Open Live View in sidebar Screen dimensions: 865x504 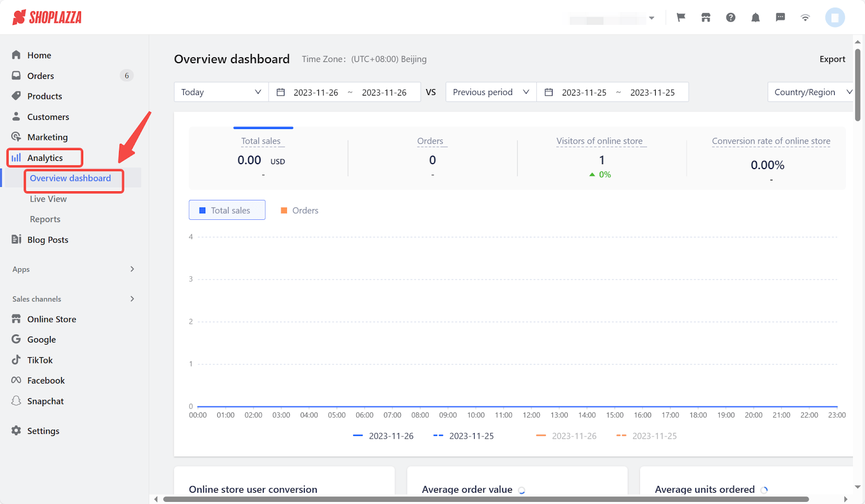tap(48, 199)
